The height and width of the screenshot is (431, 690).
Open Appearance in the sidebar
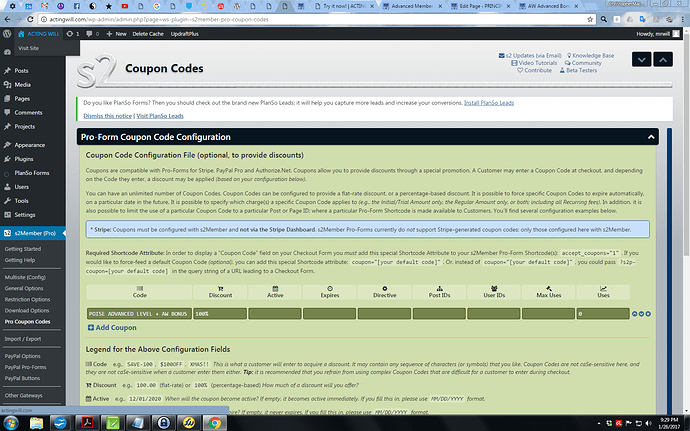29,145
